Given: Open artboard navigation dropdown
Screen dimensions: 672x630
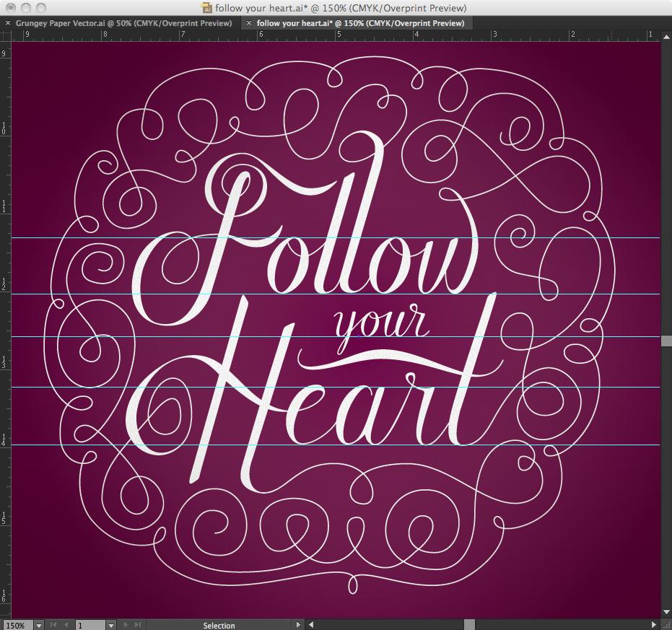Looking at the screenshot, I should [110, 625].
